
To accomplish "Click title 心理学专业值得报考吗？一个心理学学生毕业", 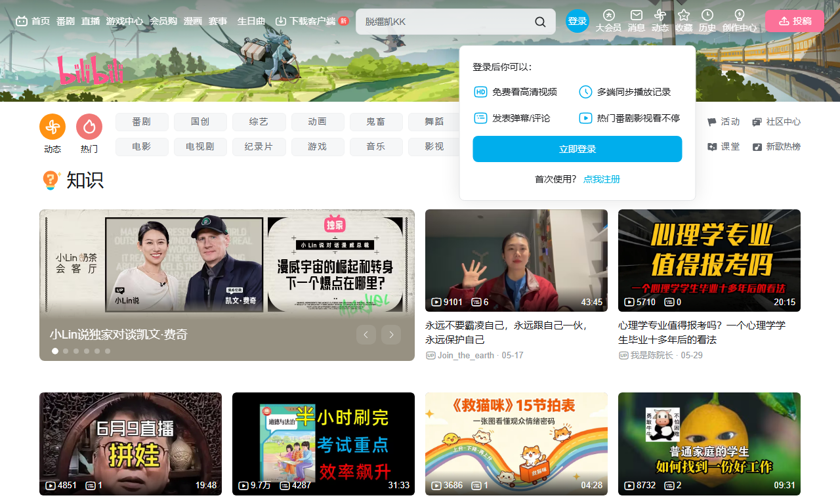I will point(702,332).
